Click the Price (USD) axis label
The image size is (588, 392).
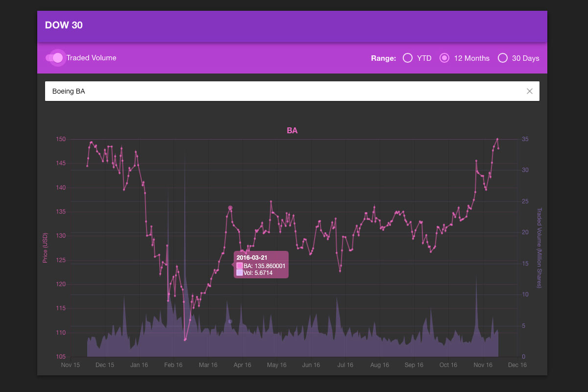click(x=45, y=247)
